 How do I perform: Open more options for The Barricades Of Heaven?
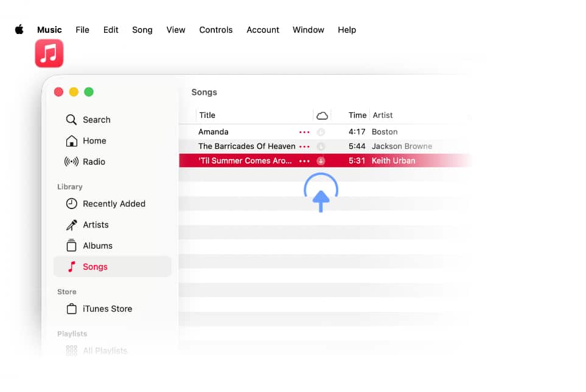pos(304,146)
